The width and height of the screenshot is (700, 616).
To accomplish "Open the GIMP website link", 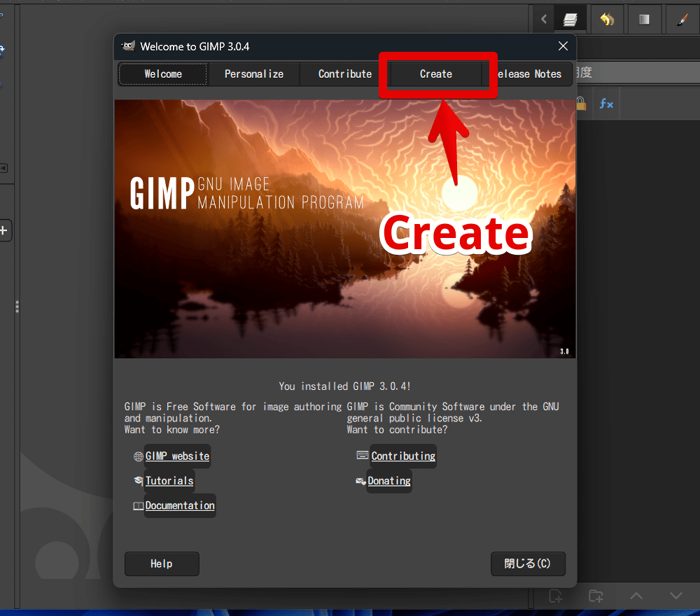I will 177,456.
